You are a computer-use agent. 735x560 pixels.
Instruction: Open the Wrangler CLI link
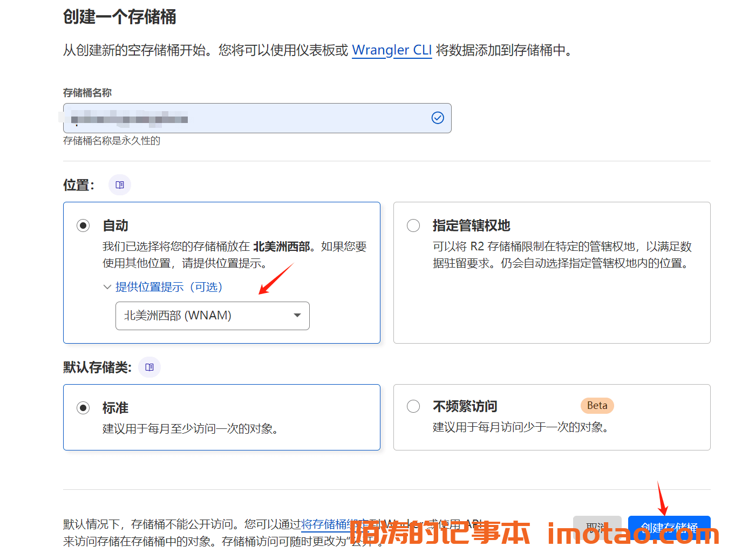(391, 50)
